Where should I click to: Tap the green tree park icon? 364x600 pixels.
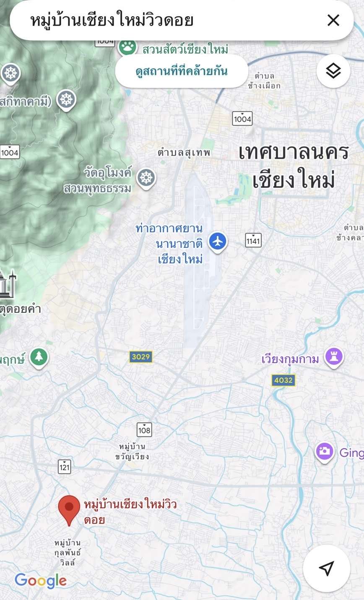pos(39,358)
